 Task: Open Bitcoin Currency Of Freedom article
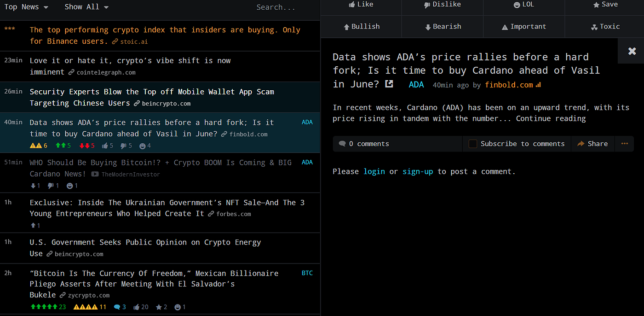154,284
